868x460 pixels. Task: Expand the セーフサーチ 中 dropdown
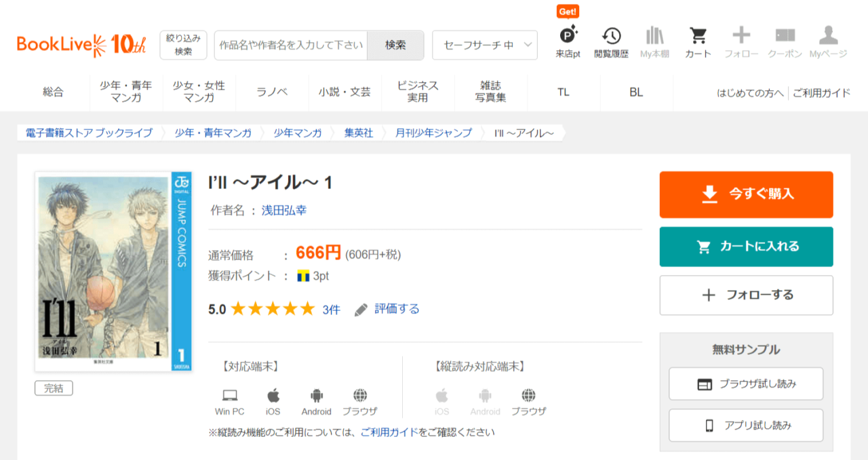(x=485, y=45)
